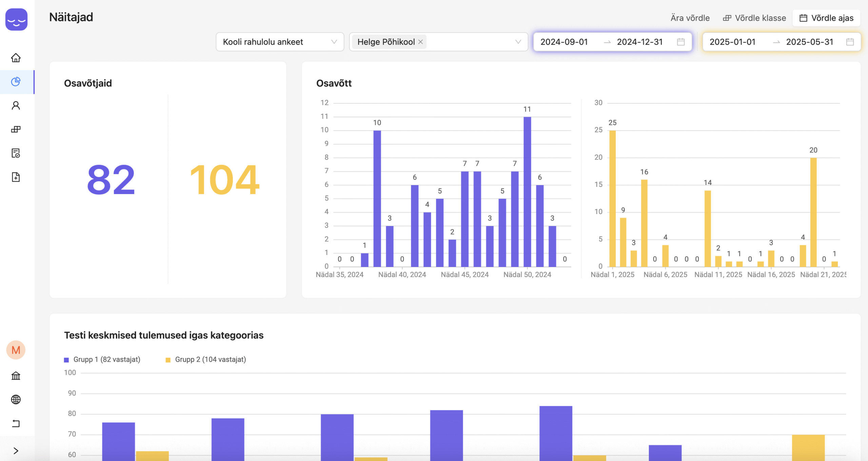Screen dimensions: 868x461
Task: Toggle Grupp 2 (104 vastajat) legend
Action: [206, 359]
